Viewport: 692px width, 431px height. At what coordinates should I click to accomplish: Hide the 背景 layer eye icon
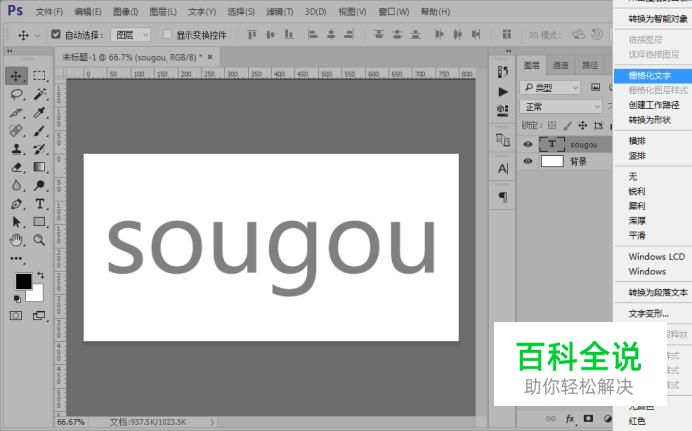(x=528, y=161)
